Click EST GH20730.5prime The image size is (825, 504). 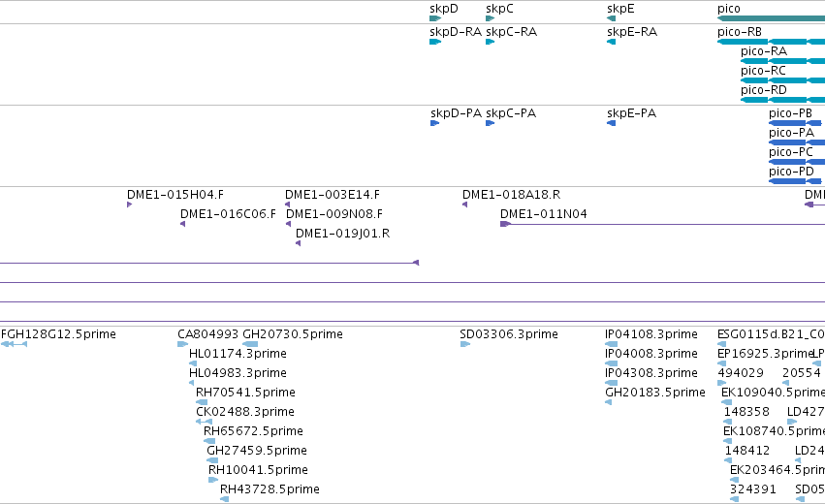tap(250, 344)
